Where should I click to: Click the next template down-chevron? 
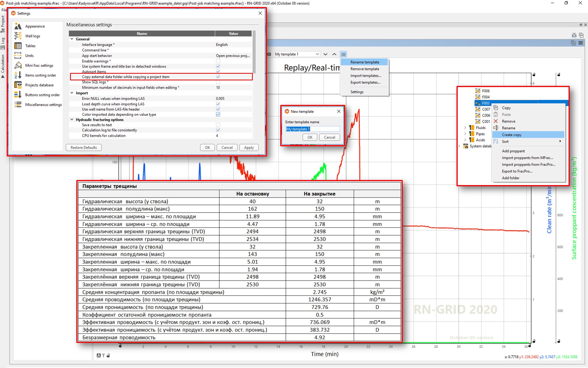pyautogui.click(x=325, y=54)
